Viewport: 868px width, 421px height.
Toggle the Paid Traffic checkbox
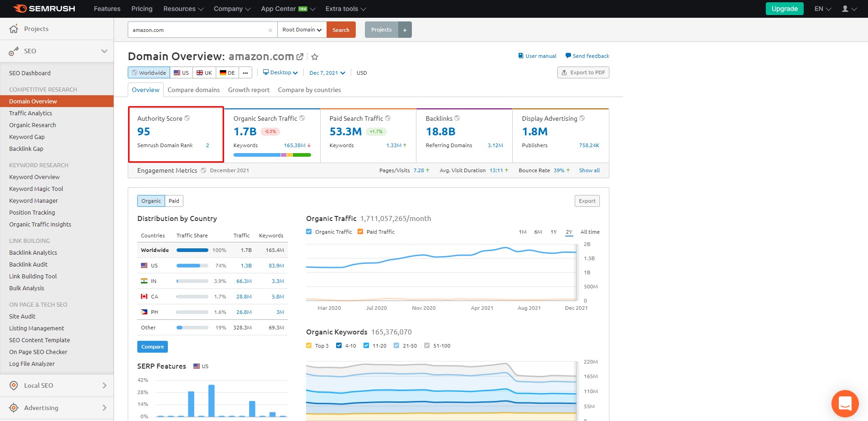[x=360, y=231]
